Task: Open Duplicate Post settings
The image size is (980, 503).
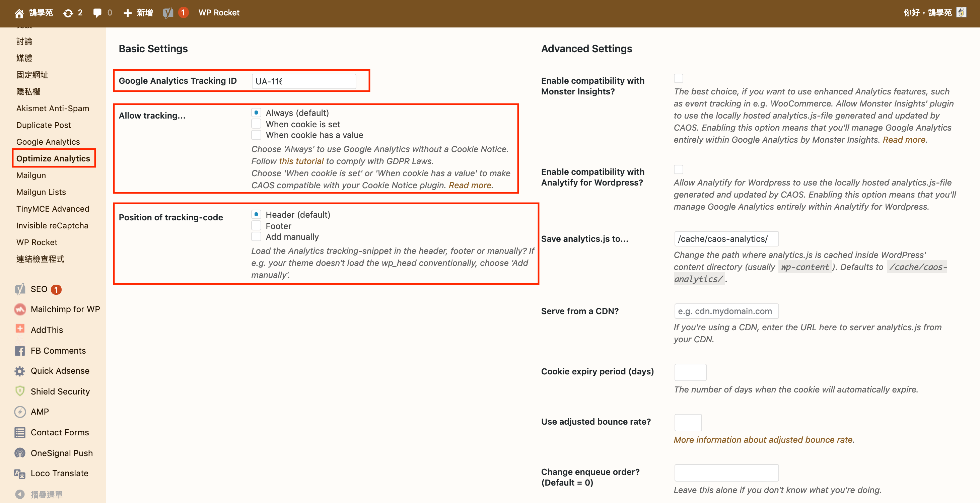Action: pos(44,125)
